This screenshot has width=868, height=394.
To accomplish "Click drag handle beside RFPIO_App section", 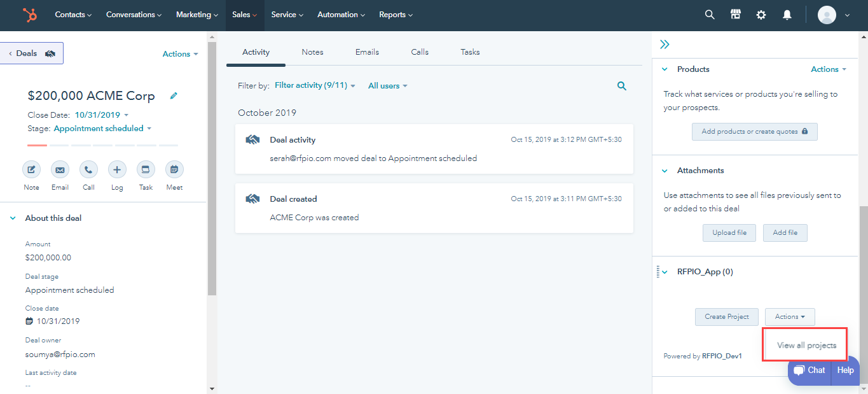I will (x=658, y=272).
